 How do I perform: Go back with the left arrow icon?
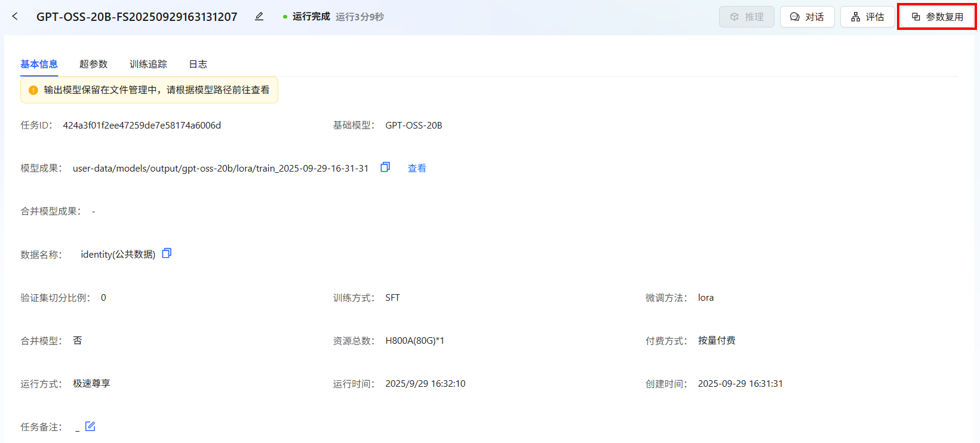(x=15, y=17)
